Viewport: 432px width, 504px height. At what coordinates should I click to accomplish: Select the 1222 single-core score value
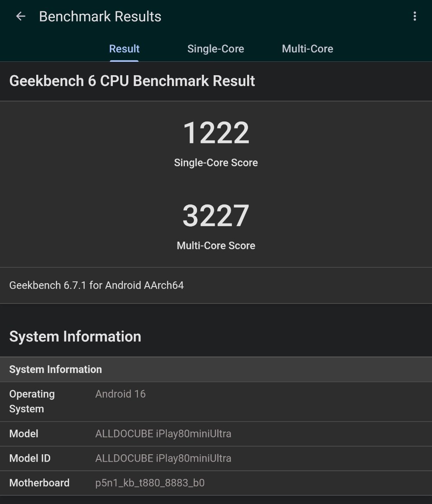(216, 132)
